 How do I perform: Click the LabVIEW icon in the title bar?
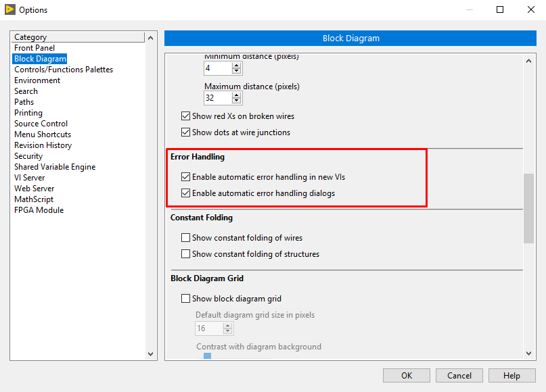pos(12,9)
